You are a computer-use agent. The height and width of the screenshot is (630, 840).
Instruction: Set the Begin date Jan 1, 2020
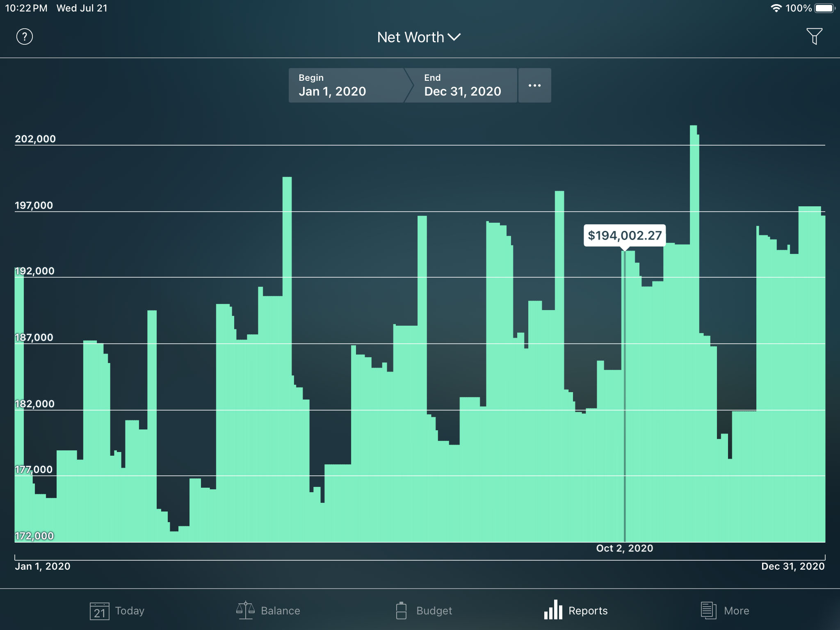tap(347, 85)
